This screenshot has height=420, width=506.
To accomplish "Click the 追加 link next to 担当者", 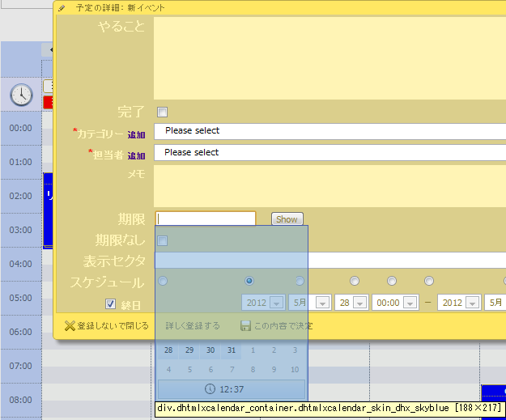I will click(x=136, y=156).
